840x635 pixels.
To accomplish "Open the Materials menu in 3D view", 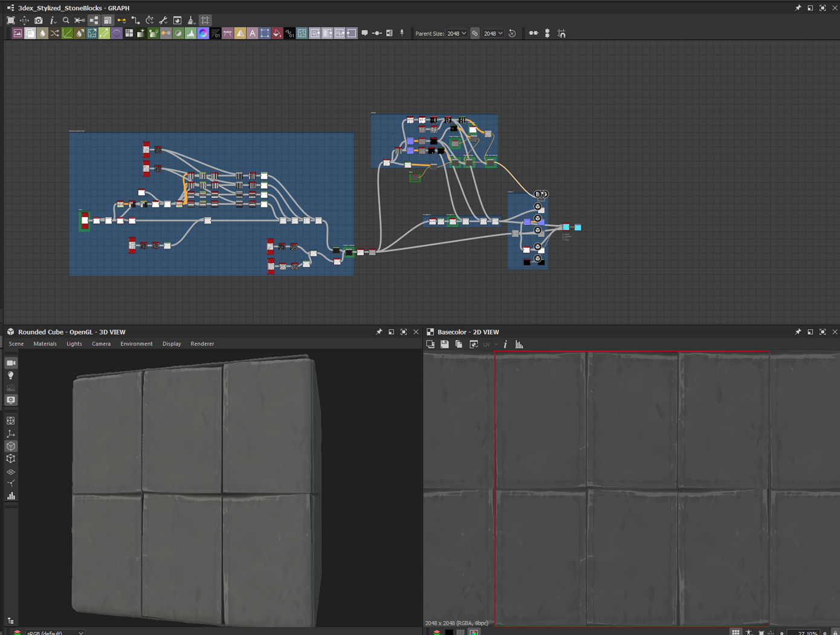I will [45, 344].
